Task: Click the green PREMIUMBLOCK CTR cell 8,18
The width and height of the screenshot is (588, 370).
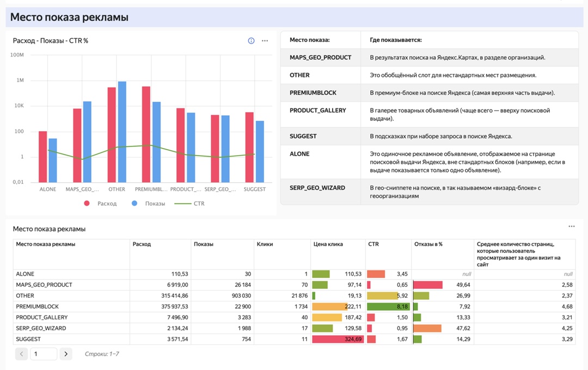Action: pos(388,307)
